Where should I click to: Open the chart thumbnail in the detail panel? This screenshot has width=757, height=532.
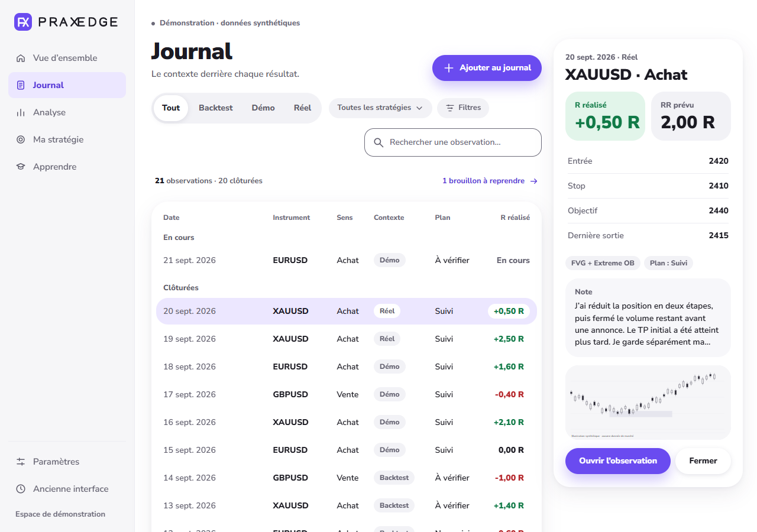tap(648, 403)
